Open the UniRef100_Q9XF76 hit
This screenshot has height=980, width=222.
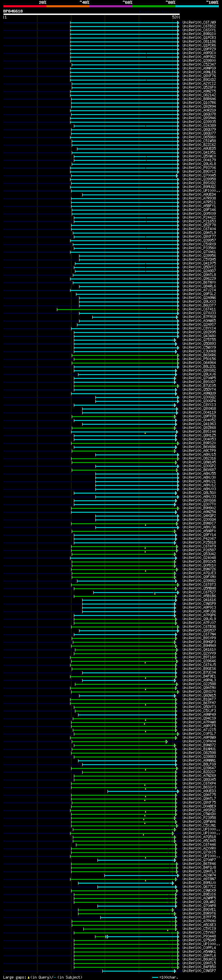coord(199,76)
